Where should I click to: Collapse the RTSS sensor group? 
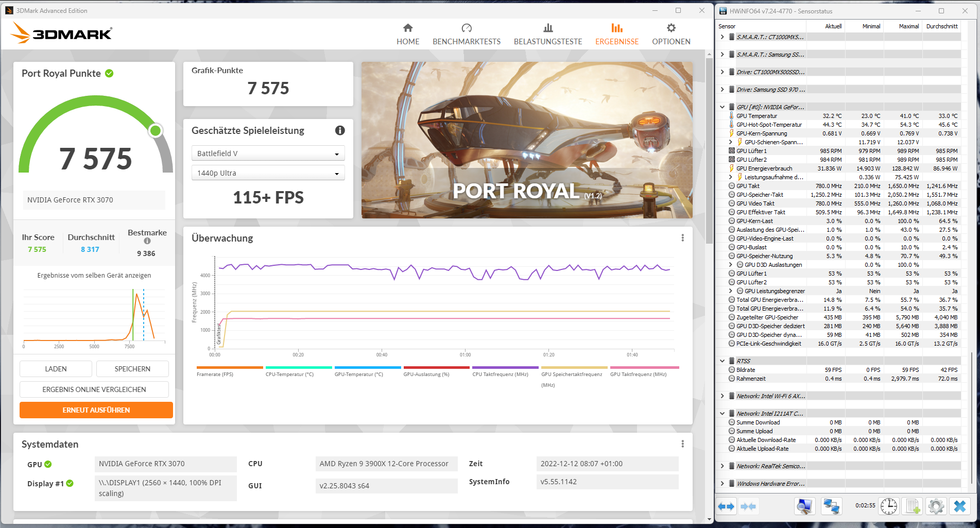[722, 361]
